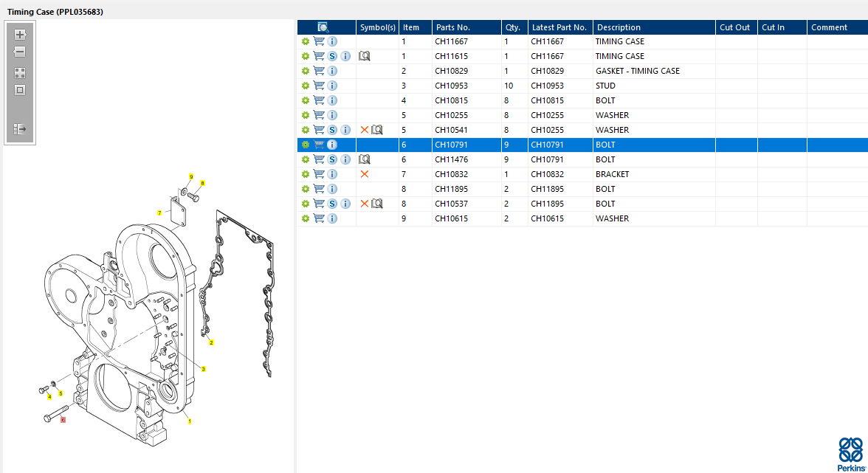Select callout 5 beside the washer in diagram
This screenshot has height=473, width=868.
[x=61, y=393]
